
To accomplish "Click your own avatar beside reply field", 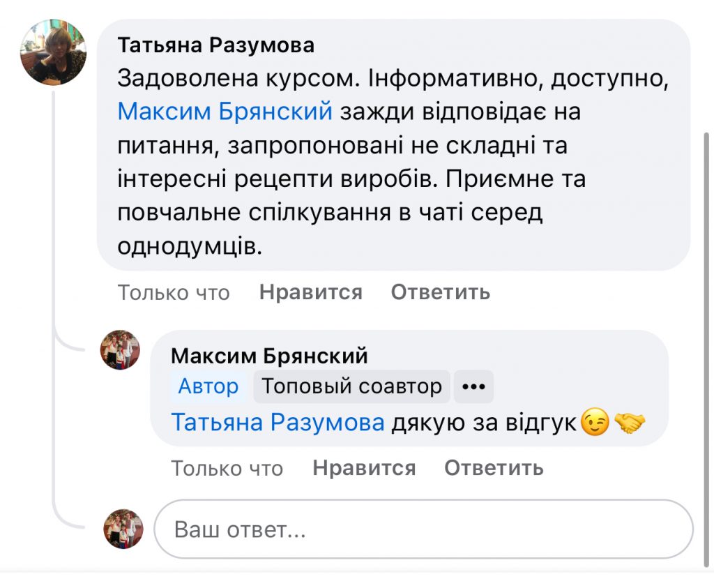I will tap(123, 529).
